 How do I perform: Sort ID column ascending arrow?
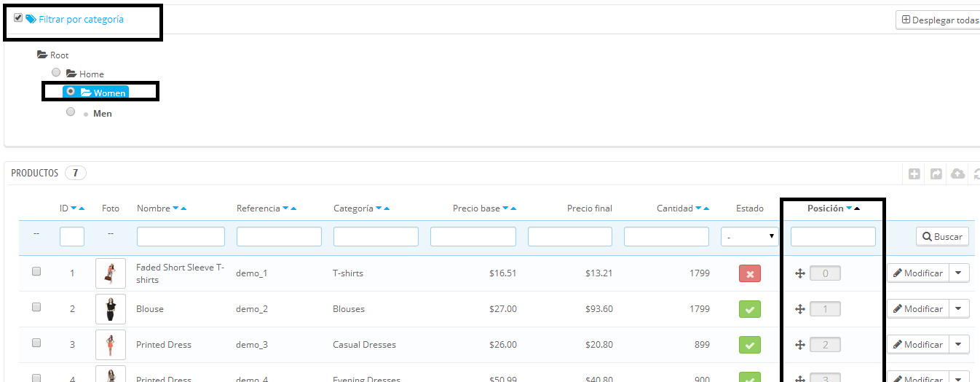(82, 209)
